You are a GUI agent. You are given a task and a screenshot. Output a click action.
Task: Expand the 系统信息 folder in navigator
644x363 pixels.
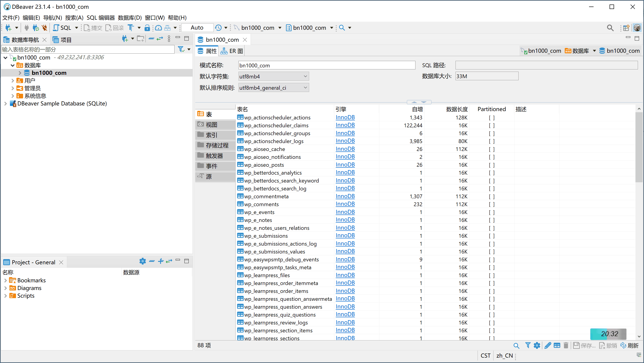point(13,96)
